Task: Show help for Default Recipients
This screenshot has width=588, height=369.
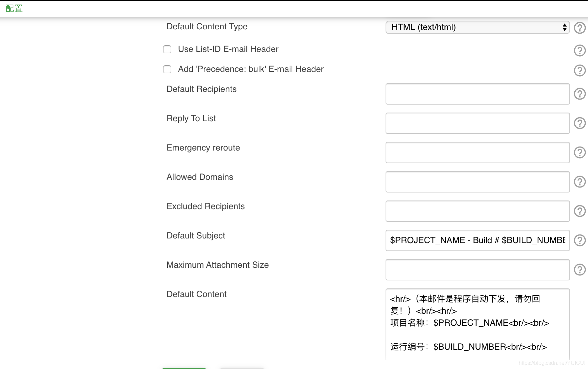Action: [580, 94]
